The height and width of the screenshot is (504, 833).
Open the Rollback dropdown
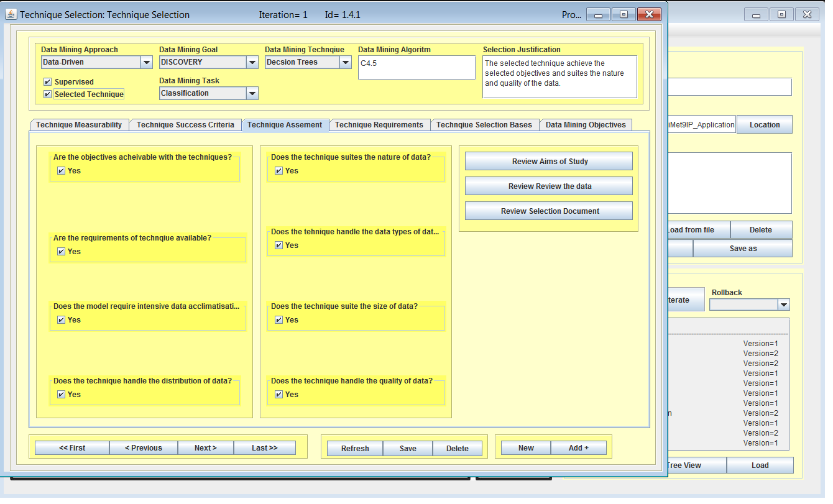click(783, 305)
